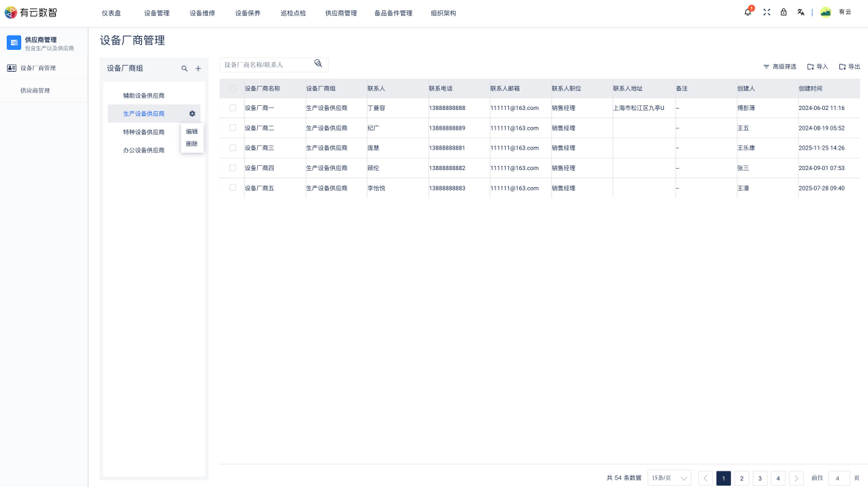Choose 编辑 from the context menu
Image resolution: width=868 pixels, height=487 pixels.
pyautogui.click(x=192, y=131)
